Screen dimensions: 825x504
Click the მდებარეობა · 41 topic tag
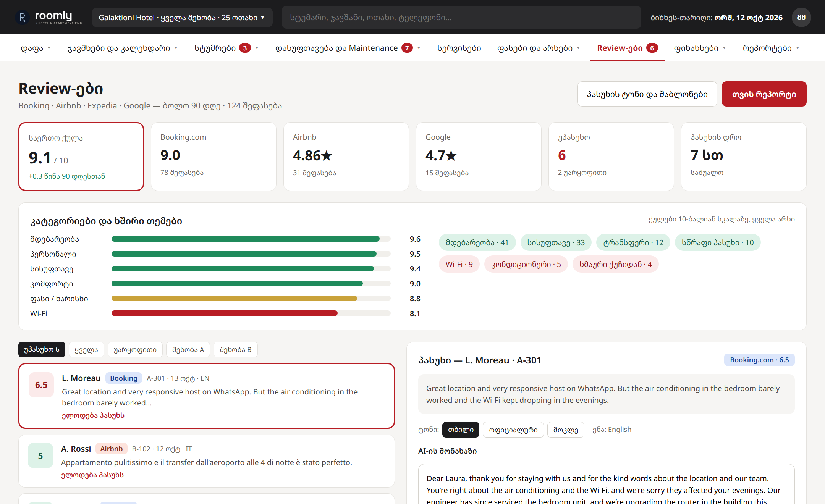pos(477,242)
